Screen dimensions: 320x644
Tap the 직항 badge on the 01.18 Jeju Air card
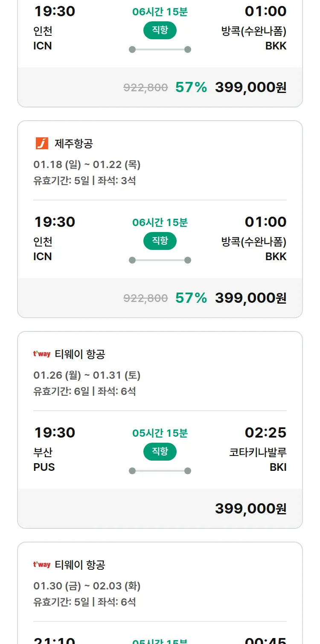(x=160, y=241)
